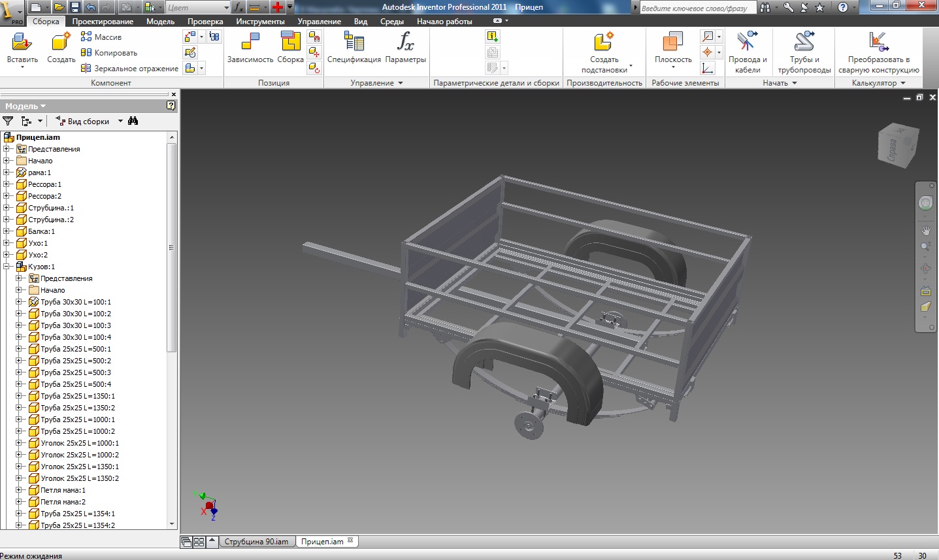Select the Копировать component tool

108,52
